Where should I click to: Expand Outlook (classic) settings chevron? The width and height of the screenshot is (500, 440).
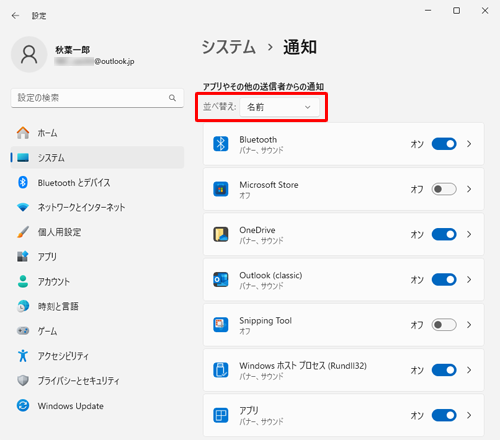[469, 280]
